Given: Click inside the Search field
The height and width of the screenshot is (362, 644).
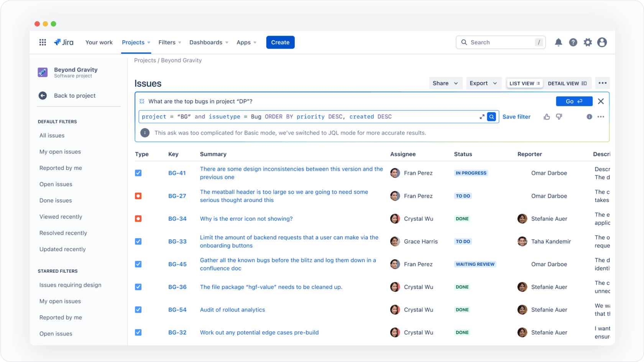Looking at the screenshot, I should click(498, 42).
